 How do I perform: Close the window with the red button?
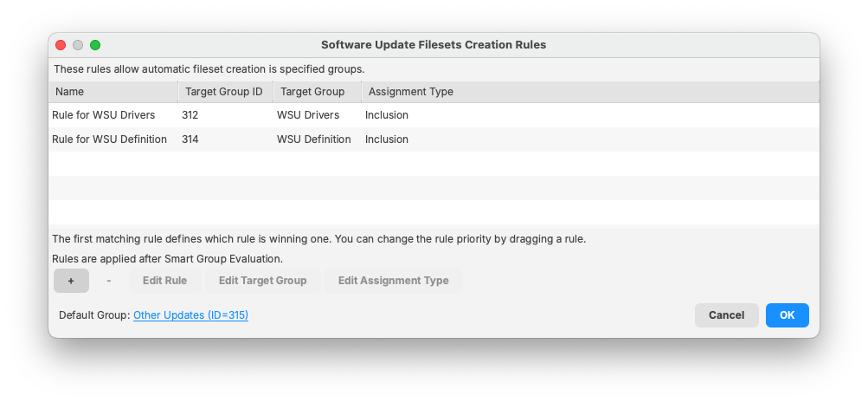tap(61, 45)
